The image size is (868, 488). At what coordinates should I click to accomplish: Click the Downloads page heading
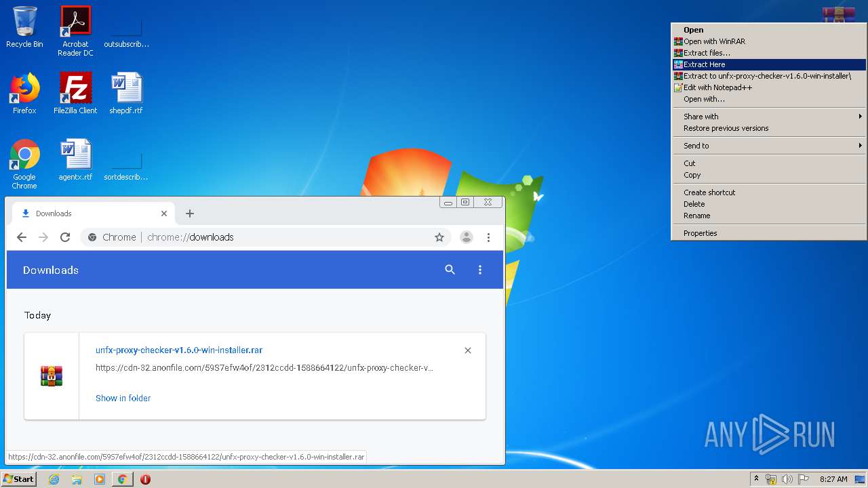point(51,270)
